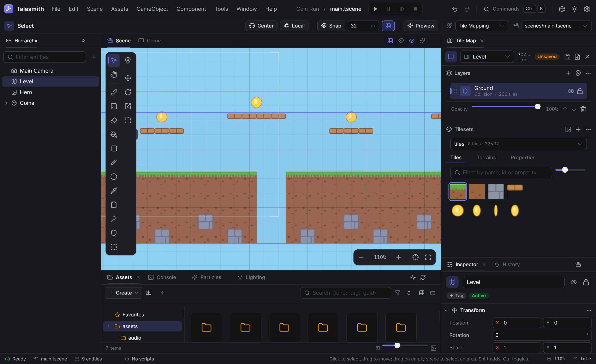Click the Center pivot button
The width and height of the screenshot is (596, 364).
pos(261,26)
